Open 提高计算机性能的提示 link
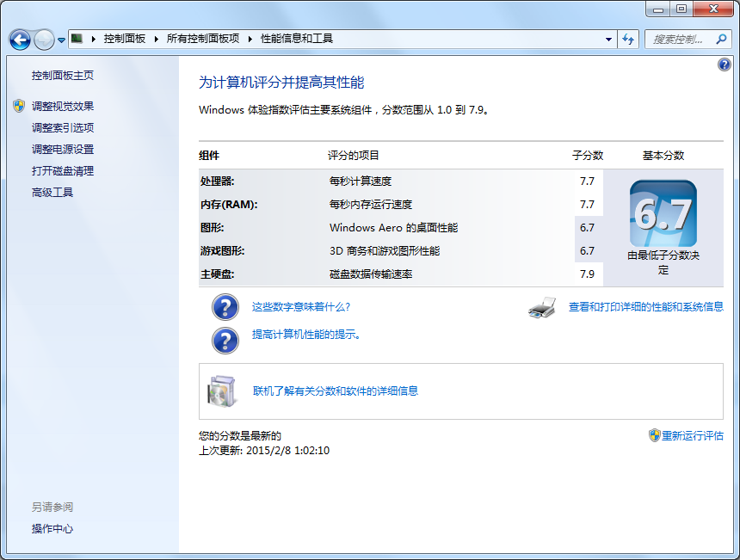The height and width of the screenshot is (560, 740). (306, 335)
